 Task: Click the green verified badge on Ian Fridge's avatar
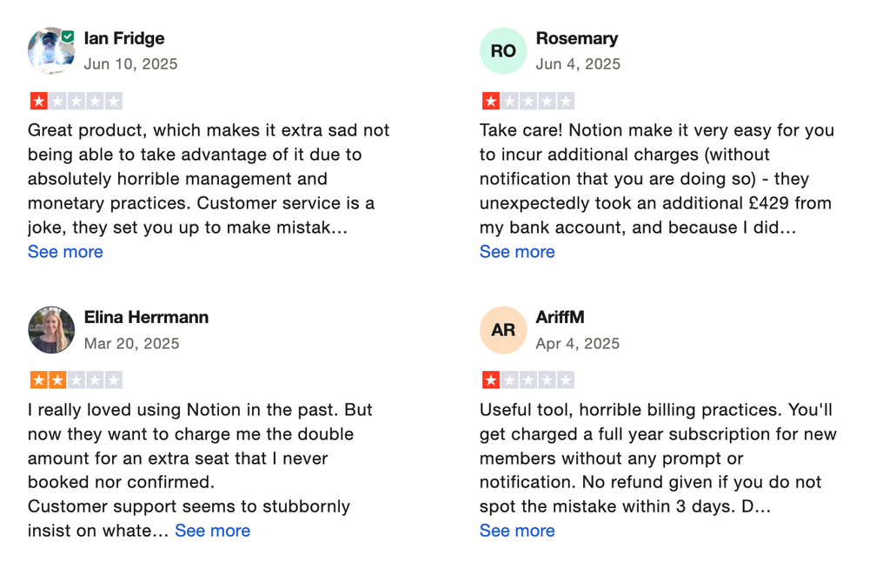coord(68,36)
